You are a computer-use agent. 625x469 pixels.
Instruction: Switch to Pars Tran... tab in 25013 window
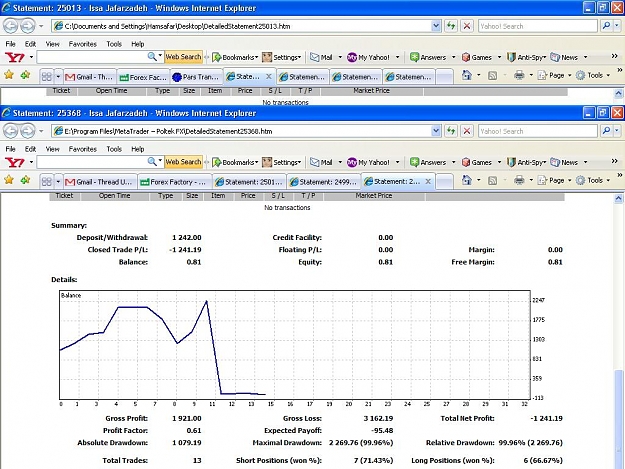tap(196, 77)
